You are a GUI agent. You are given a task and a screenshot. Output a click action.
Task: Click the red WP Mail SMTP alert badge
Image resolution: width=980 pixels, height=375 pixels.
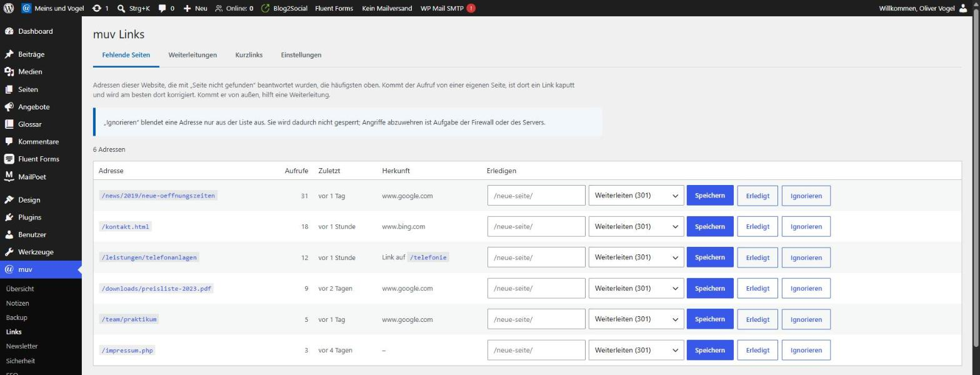(x=471, y=8)
